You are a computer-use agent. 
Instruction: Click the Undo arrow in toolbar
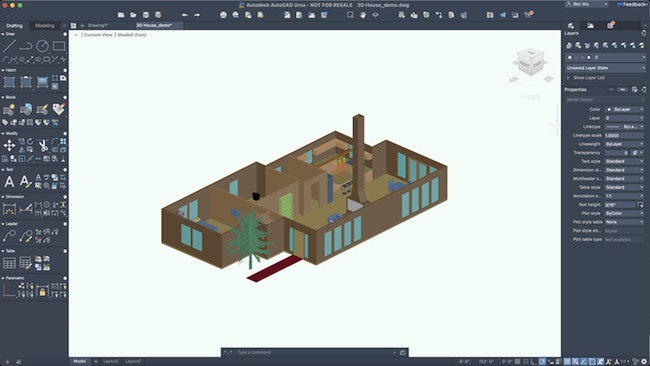point(184,15)
